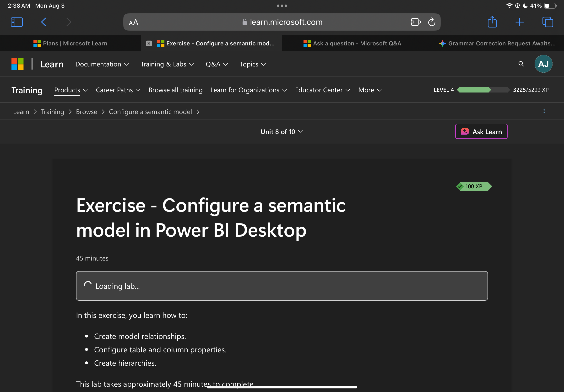The width and height of the screenshot is (564, 392).
Task: Show the tab overview
Action: [x=548, y=22]
